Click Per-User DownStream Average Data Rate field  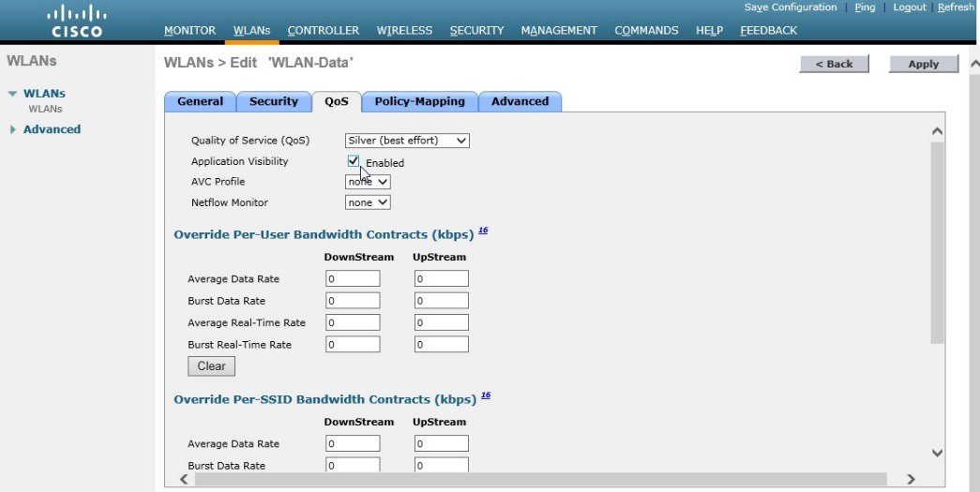[353, 278]
